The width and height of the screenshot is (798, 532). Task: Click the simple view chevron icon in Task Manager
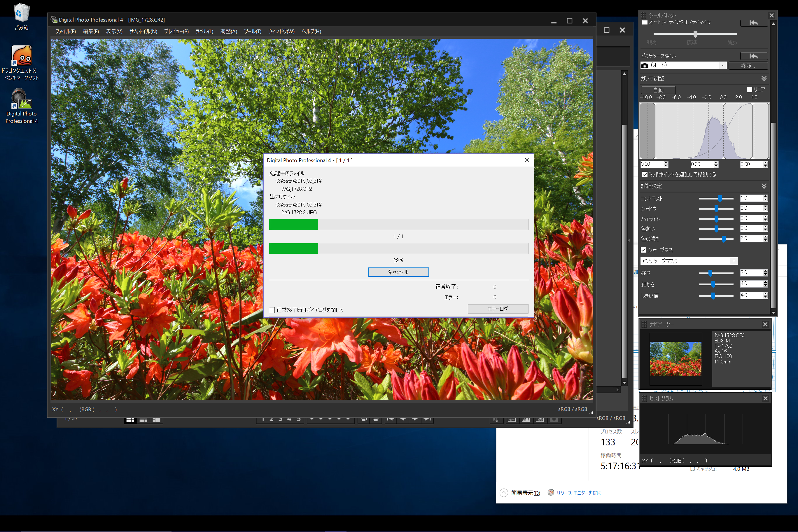tap(504, 493)
